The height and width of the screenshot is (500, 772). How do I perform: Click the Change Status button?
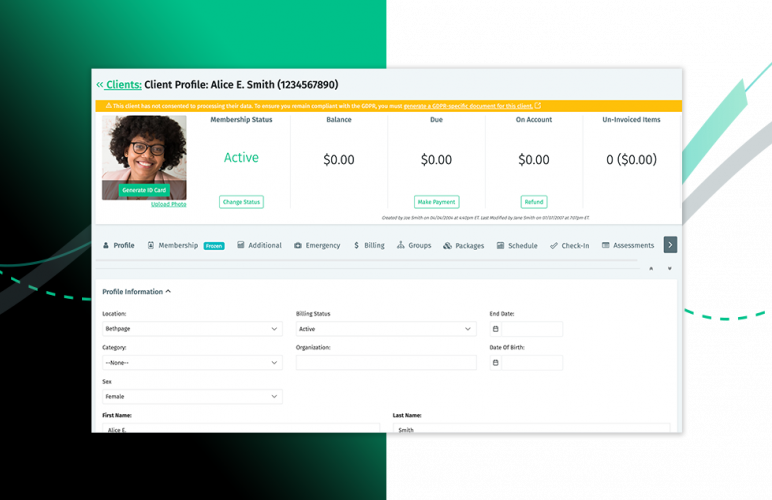point(241,202)
